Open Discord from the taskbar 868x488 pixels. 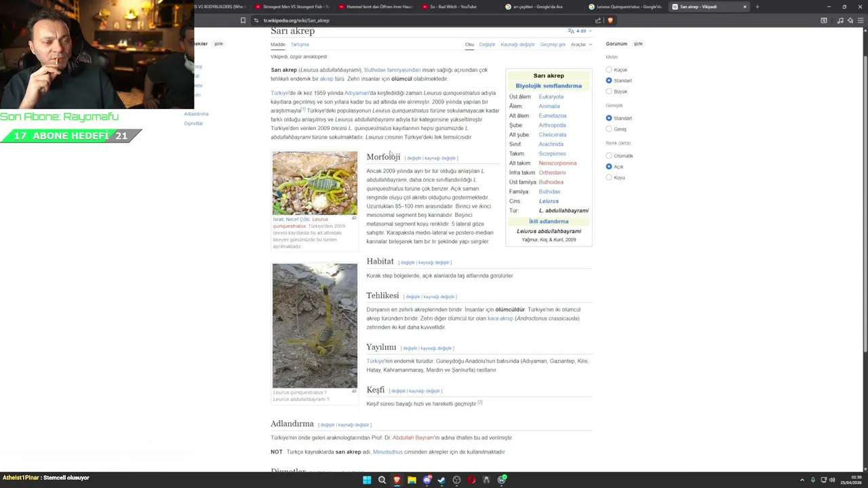point(427,480)
